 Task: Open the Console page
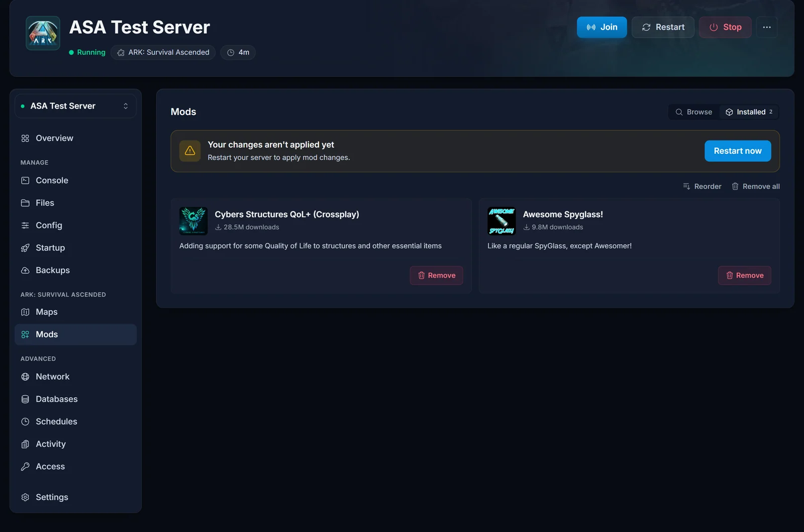[x=75, y=180]
